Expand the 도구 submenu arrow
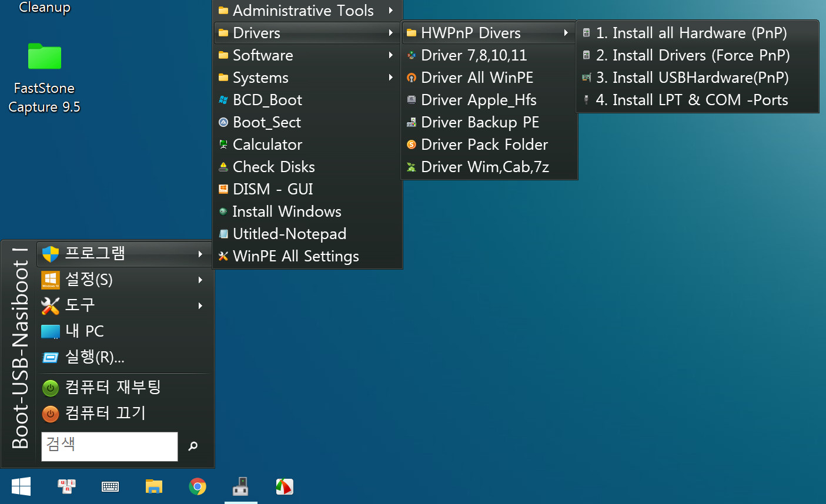826x504 pixels. (x=200, y=305)
